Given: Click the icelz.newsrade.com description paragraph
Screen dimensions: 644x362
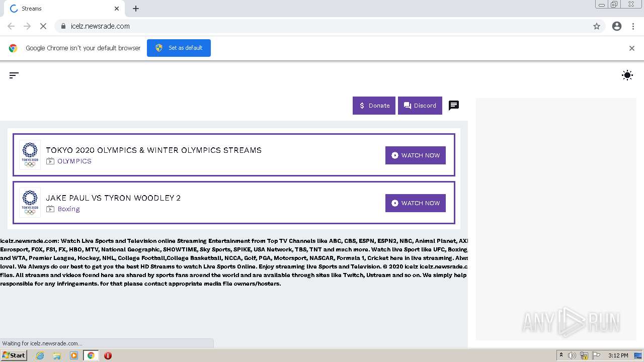Looking at the screenshot, I should pos(234,262).
